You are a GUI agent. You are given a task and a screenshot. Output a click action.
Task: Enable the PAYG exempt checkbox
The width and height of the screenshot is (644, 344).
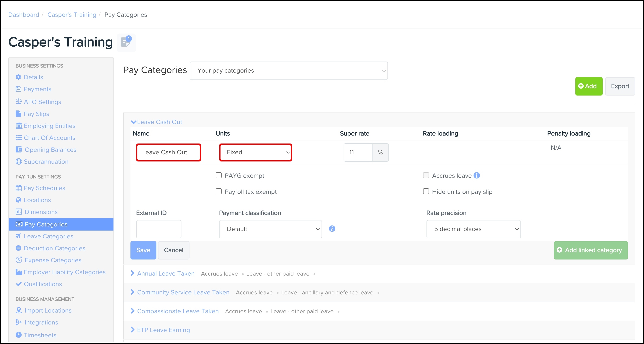point(218,175)
